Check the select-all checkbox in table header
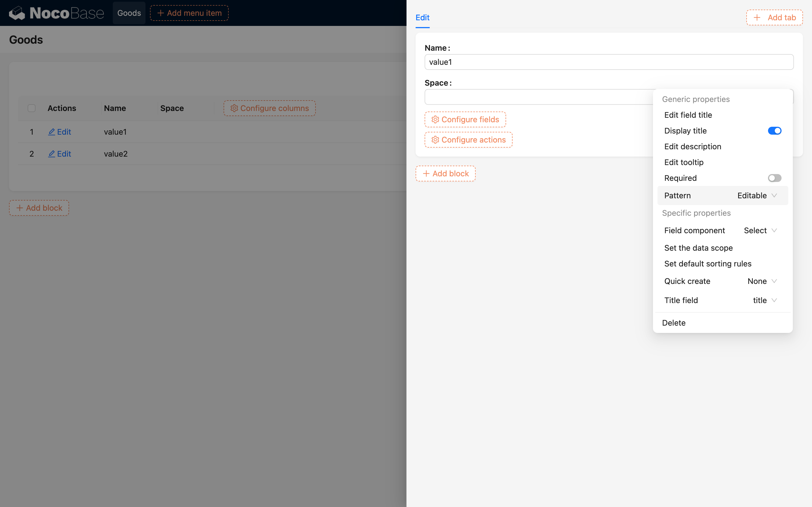 pyautogui.click(x=32, y=108)
